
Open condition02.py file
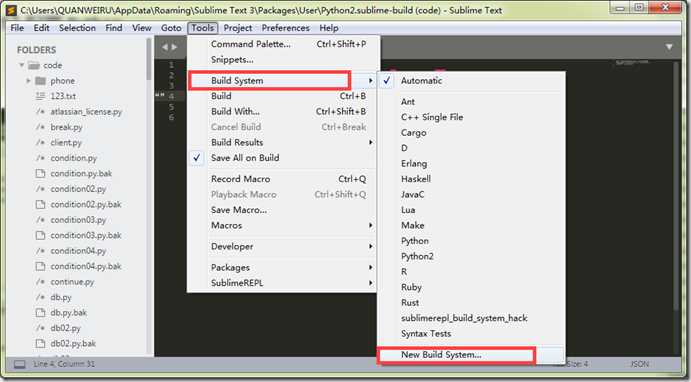pyautogui.click(x=78, y=189)
